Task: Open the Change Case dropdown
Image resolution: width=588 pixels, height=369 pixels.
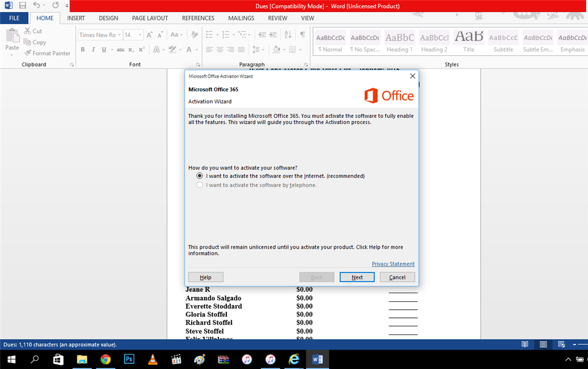Action: [176, 34]
